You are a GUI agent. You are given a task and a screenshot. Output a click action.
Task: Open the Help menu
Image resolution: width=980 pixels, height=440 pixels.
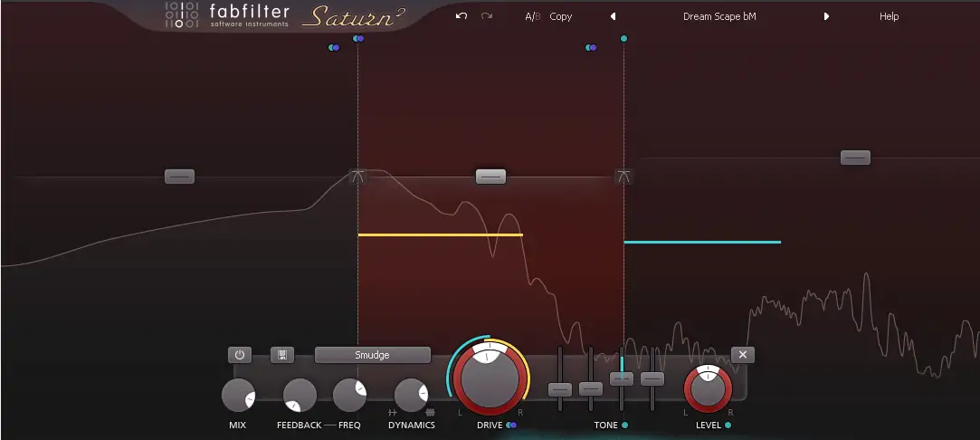(889, 16)
